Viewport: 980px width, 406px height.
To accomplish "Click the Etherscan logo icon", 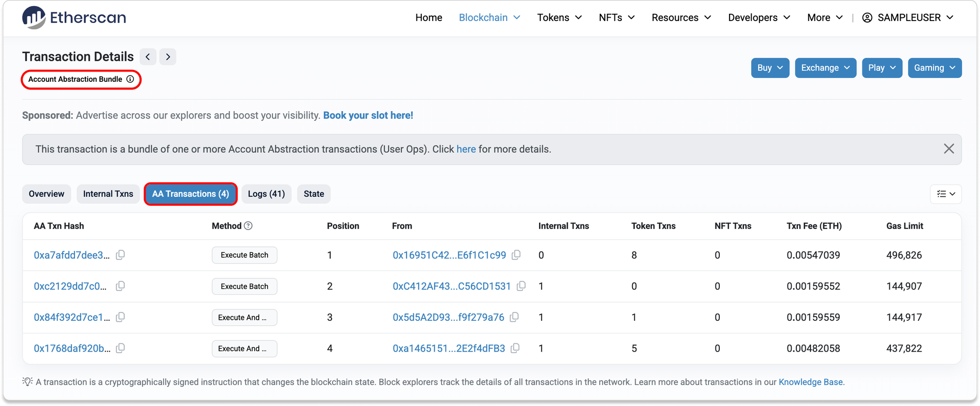I will click(33, 18).
